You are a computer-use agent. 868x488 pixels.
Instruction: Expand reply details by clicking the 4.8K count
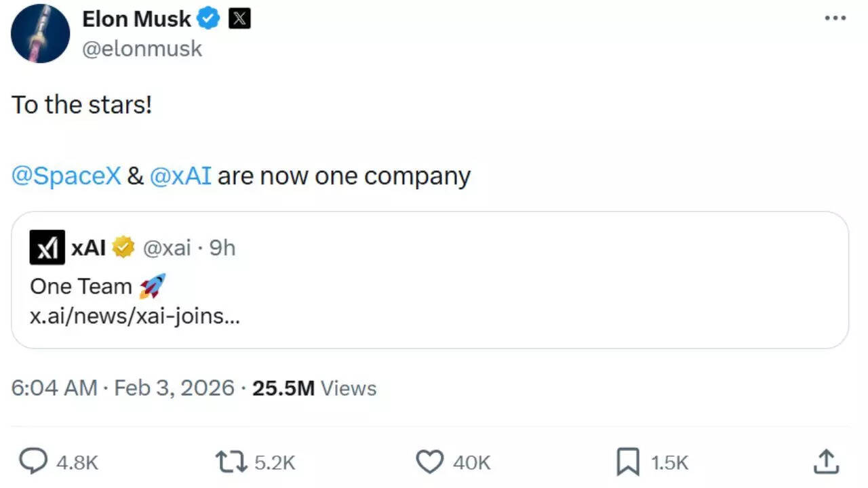click(77, 462)
